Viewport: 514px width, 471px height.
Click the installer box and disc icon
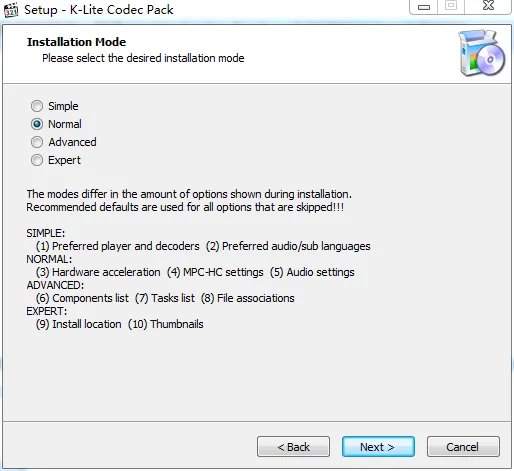coord(482,53)
